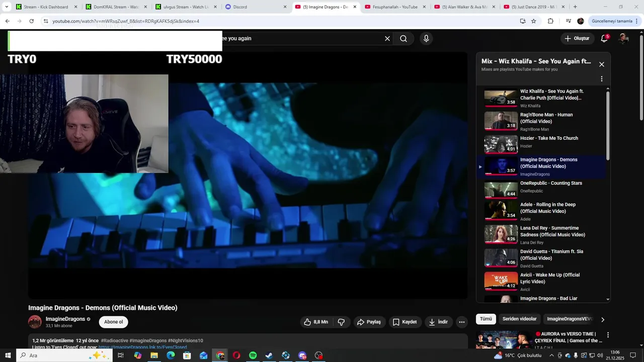644x362 pixels.
Task: Open Steam from the taskbar
Action: click(269, 355)
